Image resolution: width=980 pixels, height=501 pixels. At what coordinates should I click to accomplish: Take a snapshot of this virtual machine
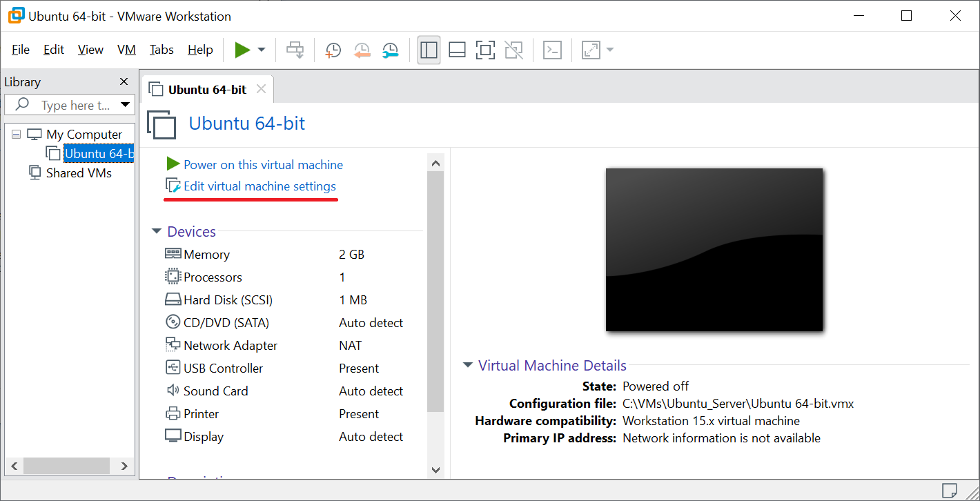coord(333,50)
